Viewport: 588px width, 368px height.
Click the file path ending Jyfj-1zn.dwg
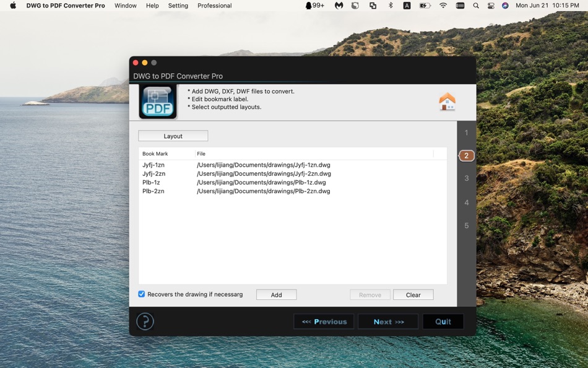[264, 165]
